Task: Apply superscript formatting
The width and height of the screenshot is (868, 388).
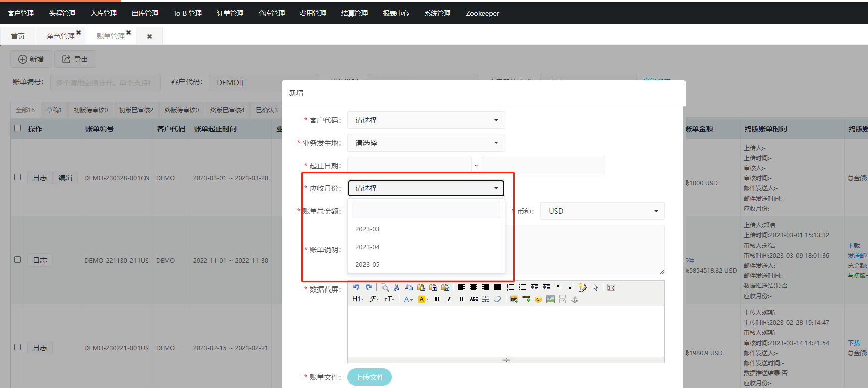Action: point(571,287)
